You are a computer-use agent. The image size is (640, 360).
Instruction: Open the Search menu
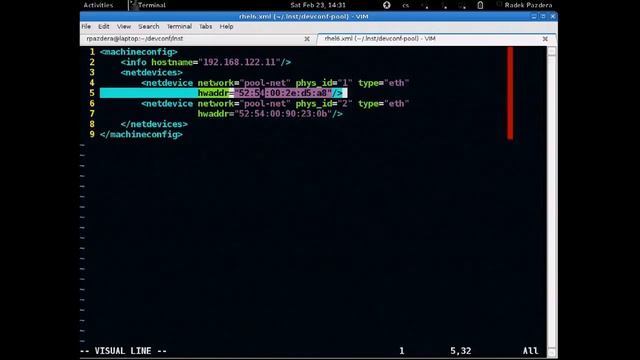[x=149, y=27]
